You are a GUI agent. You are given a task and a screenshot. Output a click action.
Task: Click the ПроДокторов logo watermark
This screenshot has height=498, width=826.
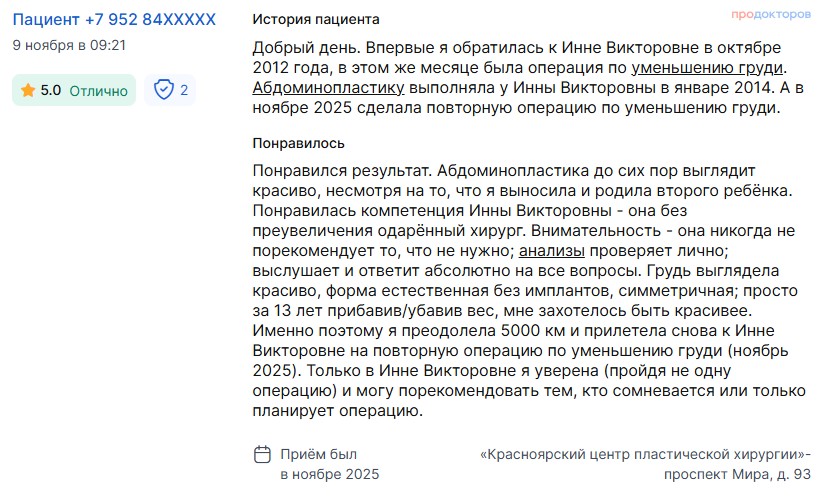click(769, 16)
